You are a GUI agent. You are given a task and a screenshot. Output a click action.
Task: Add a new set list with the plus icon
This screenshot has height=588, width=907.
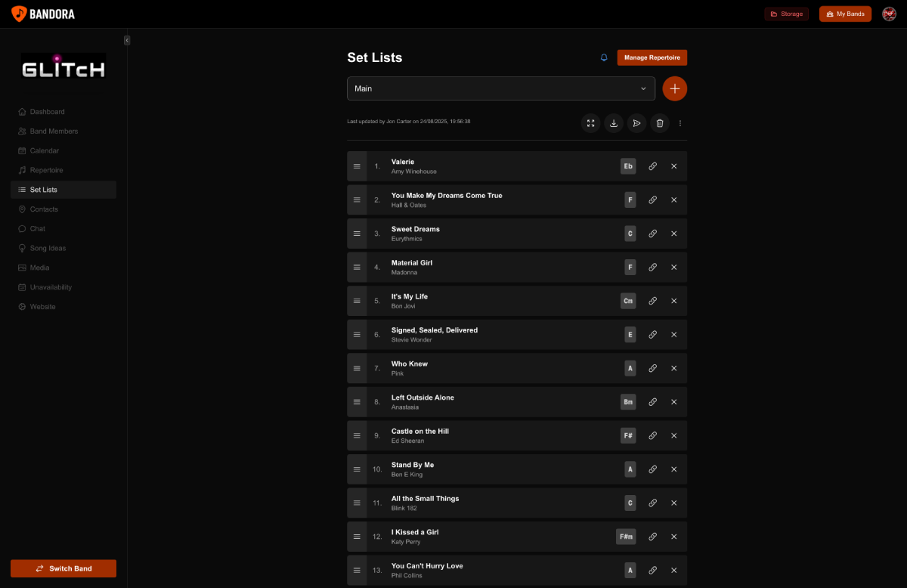click(674, 88)
